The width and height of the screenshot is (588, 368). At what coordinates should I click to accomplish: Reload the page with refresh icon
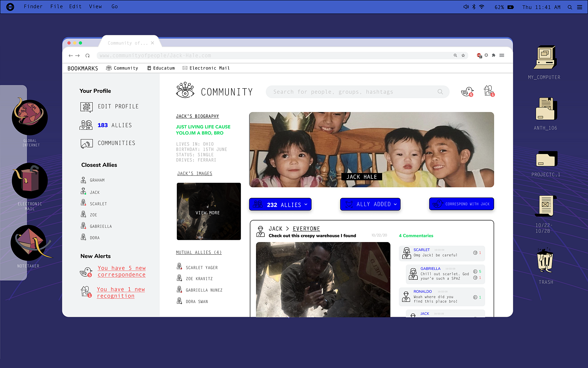pyautogui.click(x=88, y=55)
